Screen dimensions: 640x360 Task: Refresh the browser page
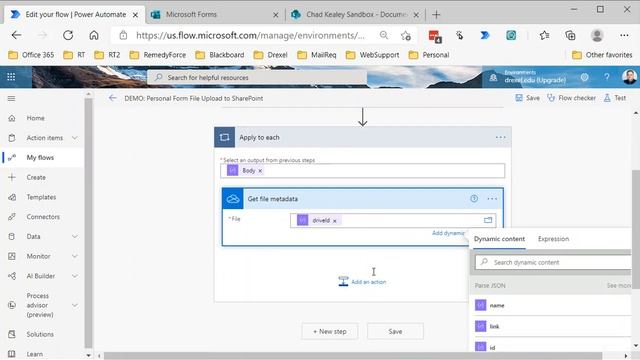[x=68, y=35]
